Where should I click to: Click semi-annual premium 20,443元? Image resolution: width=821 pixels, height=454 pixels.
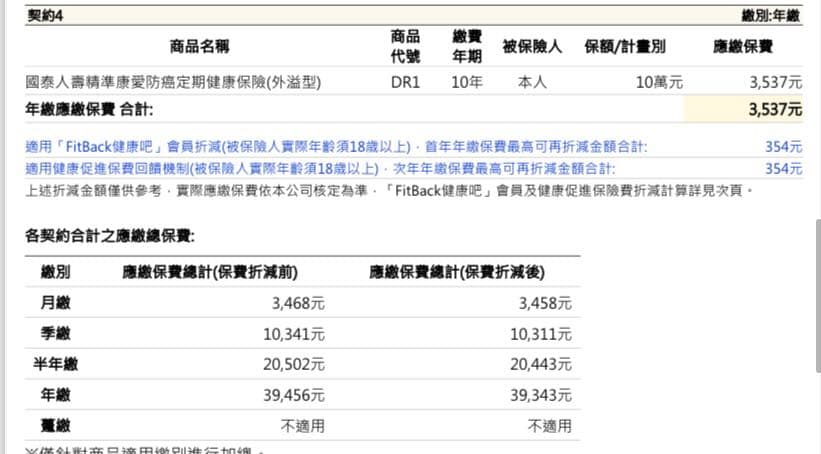541,364
